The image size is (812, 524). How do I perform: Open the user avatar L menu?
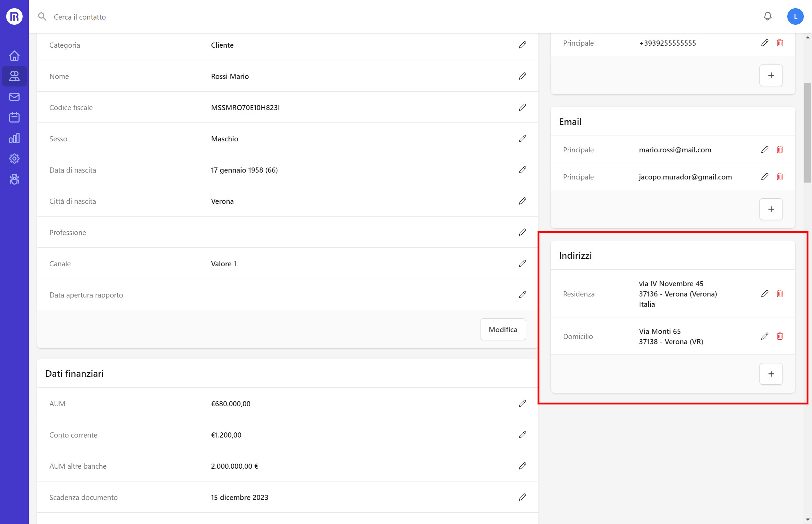click(795, 16)
